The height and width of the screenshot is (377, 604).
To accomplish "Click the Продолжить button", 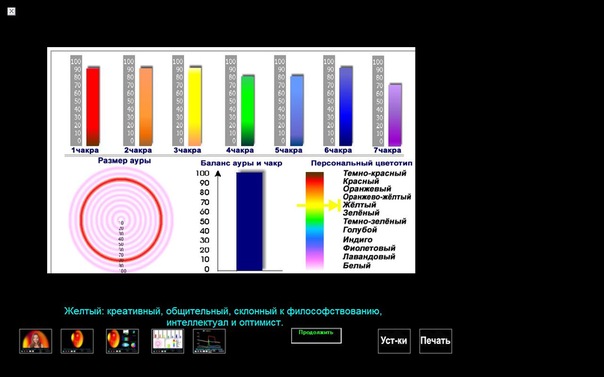I will (x=316, y=336).
